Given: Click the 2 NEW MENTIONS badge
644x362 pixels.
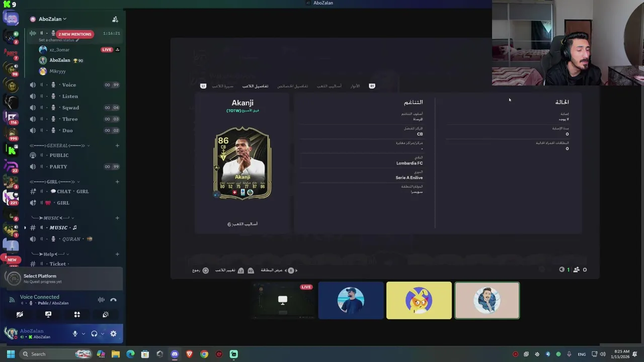Looking at the screenshot, I should click(x=74, y=34).
